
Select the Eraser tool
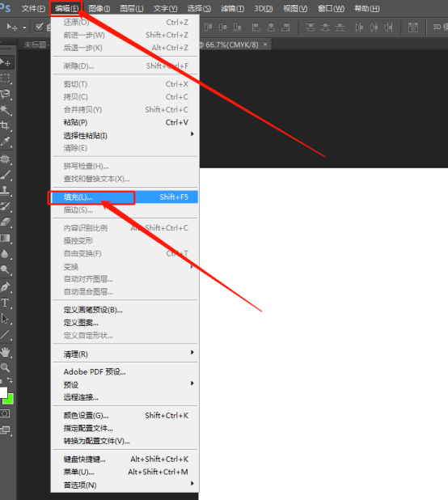pyautogui.click(x=5, y=222)
